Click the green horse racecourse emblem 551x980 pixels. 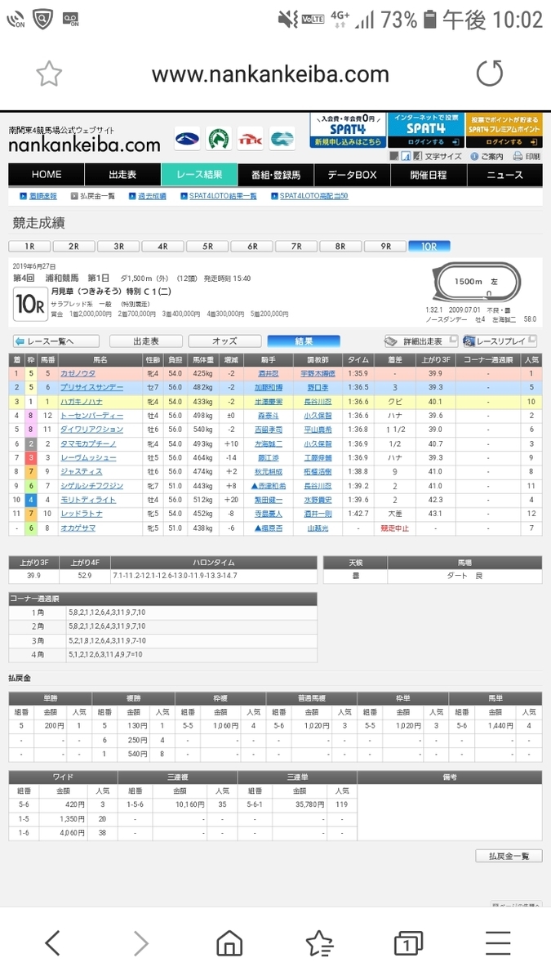tap(218, 138)
